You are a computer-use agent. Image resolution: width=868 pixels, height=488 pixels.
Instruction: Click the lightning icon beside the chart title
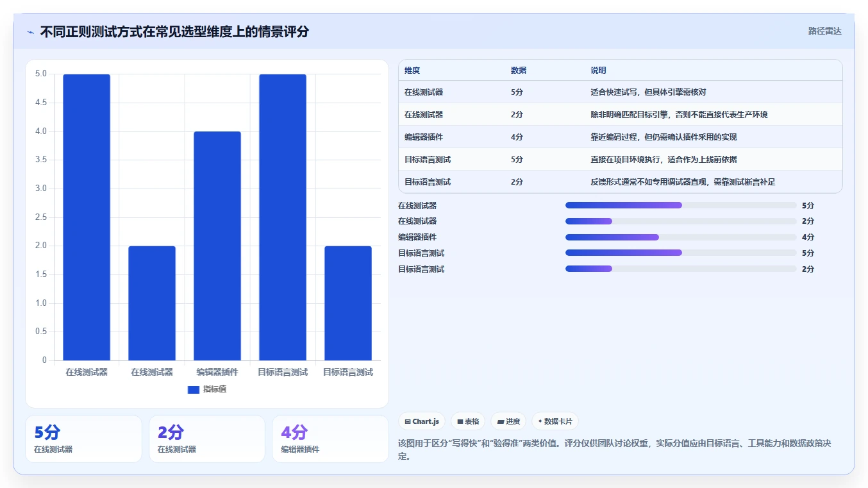[31, 32]
